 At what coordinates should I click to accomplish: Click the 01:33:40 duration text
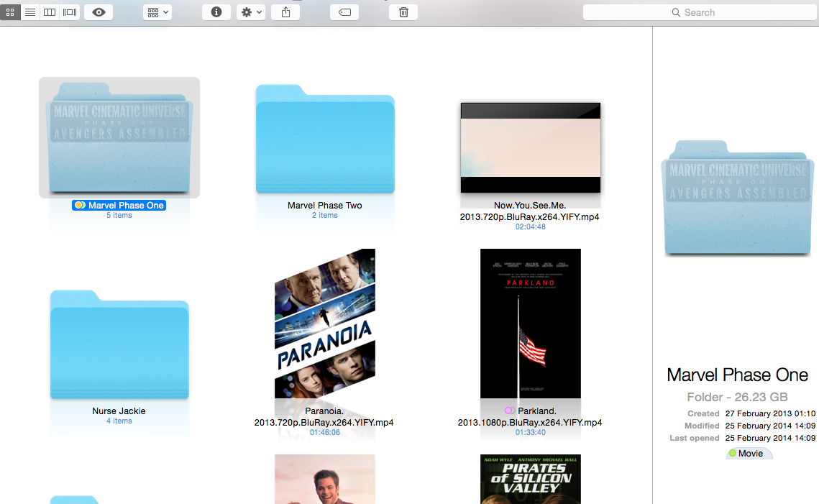pos(530,432)
